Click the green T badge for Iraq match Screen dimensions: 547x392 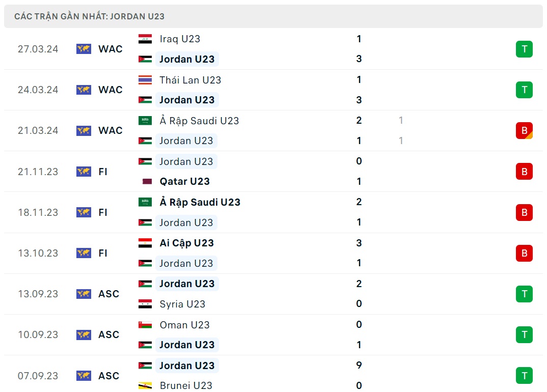[x=524, y=49]
